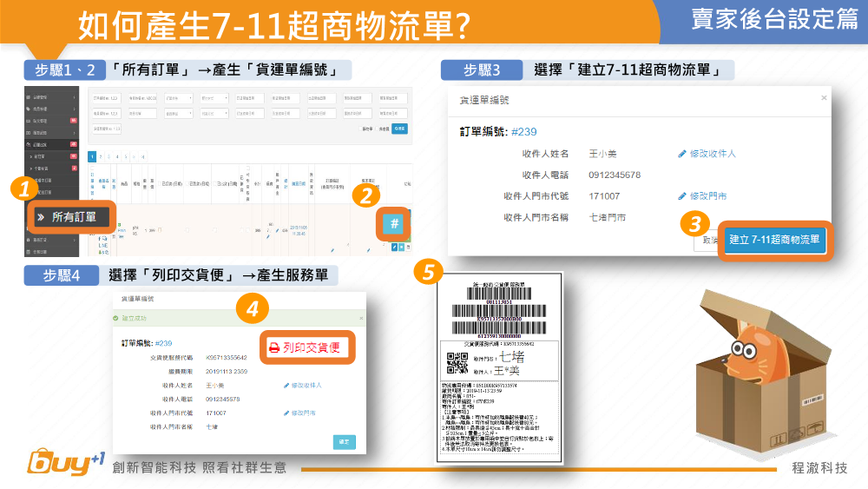The height and width of the screenshot is (489, 868).
Task: Open 所有訂單 in the sidebar
Action: [73, 217]
